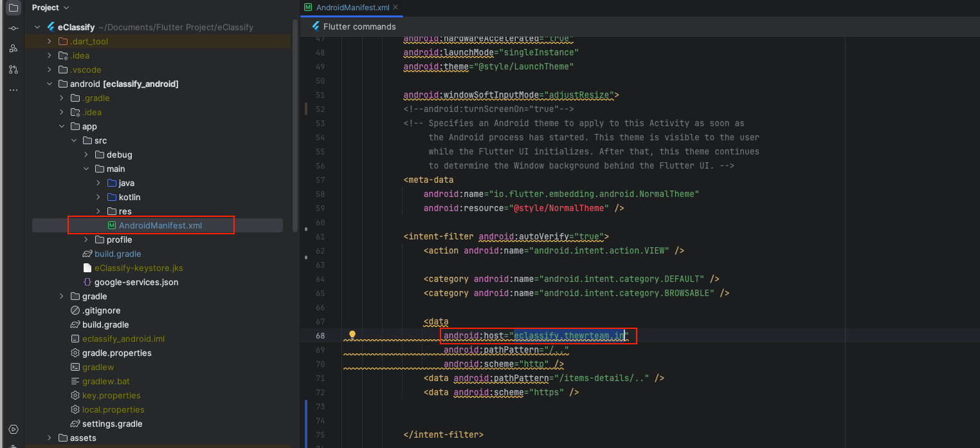Select settings.gradle file in tree
This screenshot has height=448, width=980.
tap(112, 424)
